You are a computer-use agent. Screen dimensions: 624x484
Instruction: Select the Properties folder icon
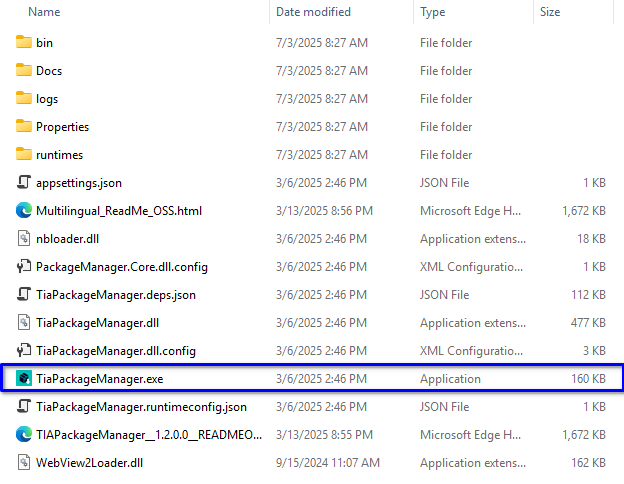point(24,126)
